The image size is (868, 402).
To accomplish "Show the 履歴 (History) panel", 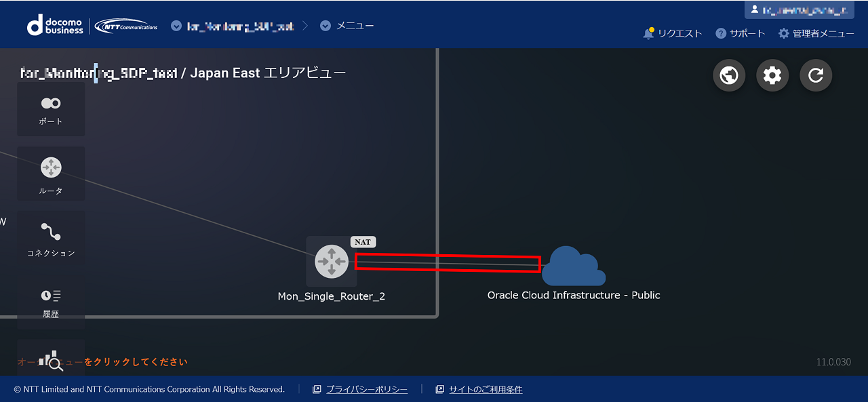I will (51, 302).
